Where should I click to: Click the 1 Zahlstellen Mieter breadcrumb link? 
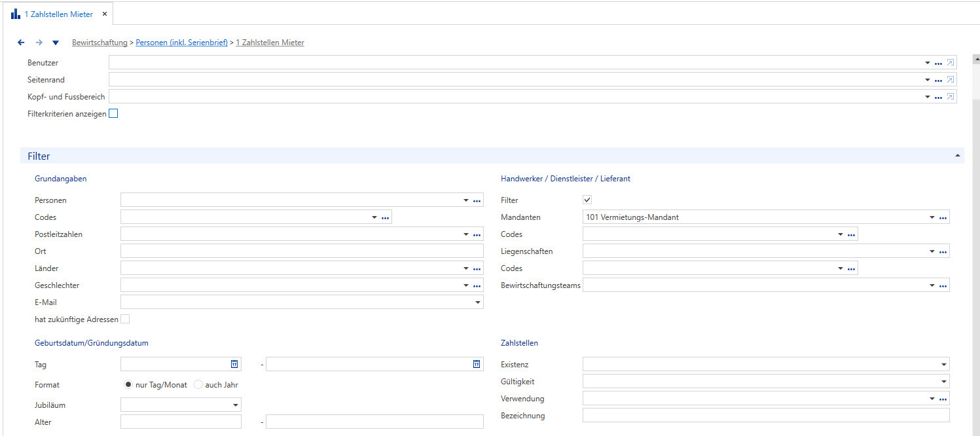270,43
